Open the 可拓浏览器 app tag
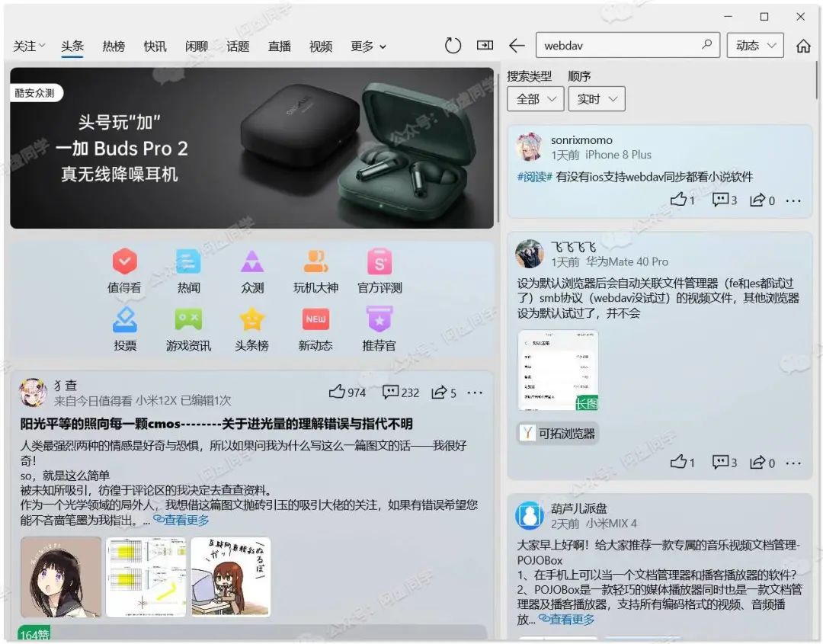 tap(558, 433)
